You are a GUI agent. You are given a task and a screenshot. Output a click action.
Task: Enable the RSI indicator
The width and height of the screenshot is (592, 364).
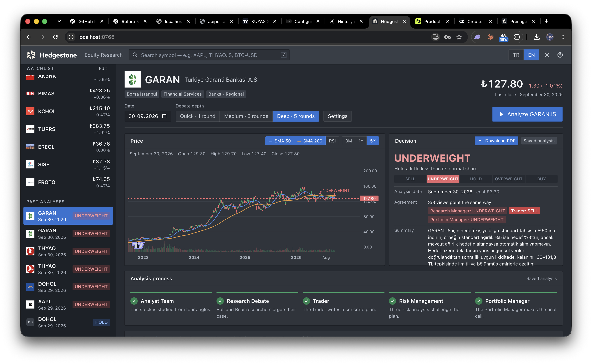pyautogui.click(x=332, y=141)
